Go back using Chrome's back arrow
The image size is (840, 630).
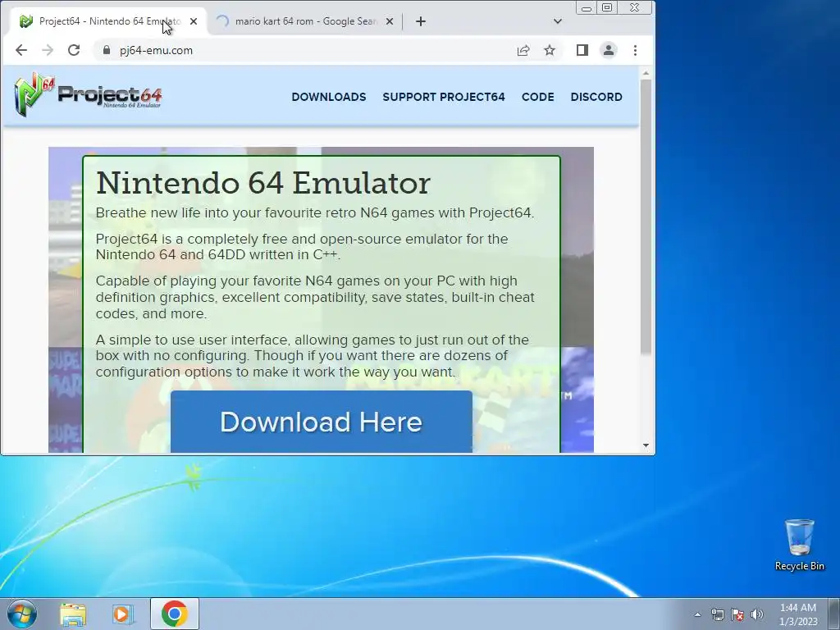pyautogui.click(x=21, y=50)
